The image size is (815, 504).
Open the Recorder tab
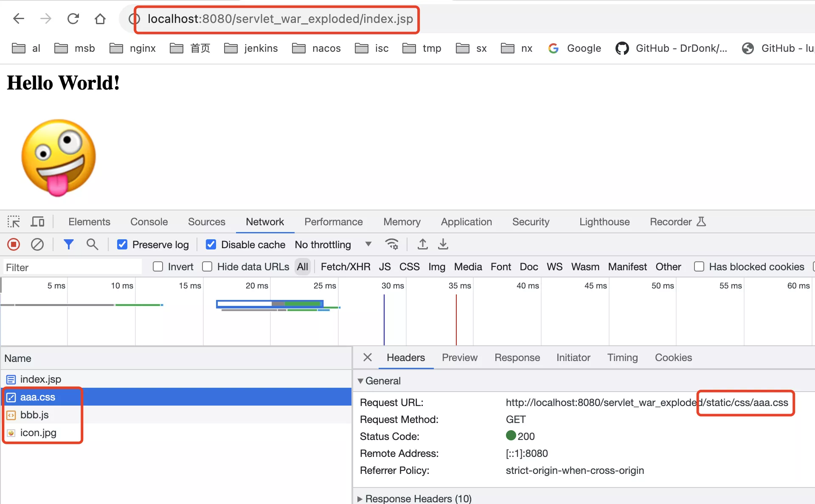click(x=677, y=222)
